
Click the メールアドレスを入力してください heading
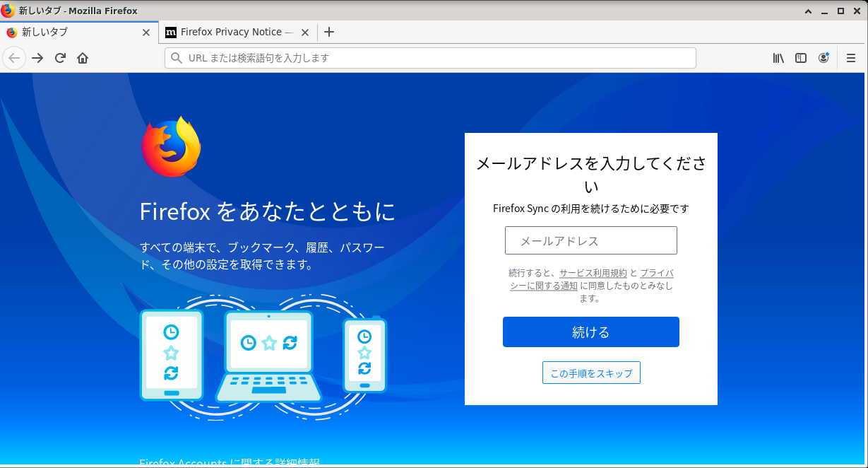tap(591, 175)
